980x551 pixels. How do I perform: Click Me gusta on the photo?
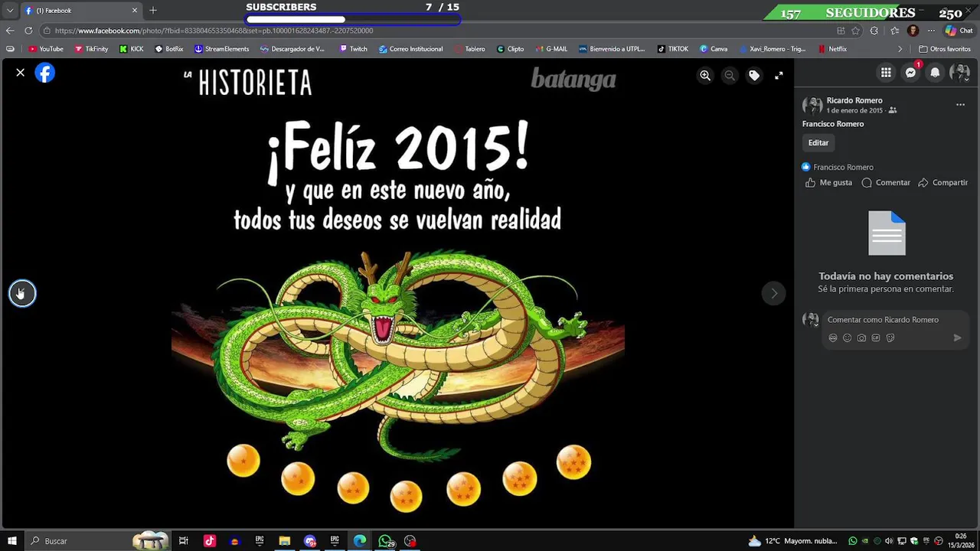click(x=828, y=183)
